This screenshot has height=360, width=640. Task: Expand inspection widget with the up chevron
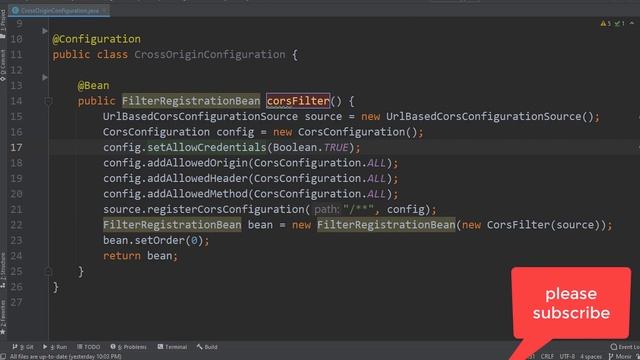pyautogui.click(x=632, y=23)
